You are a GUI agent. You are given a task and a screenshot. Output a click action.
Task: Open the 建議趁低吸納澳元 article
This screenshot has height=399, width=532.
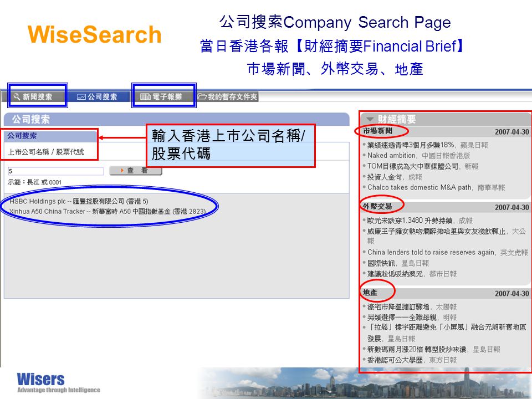click(395, 274)
